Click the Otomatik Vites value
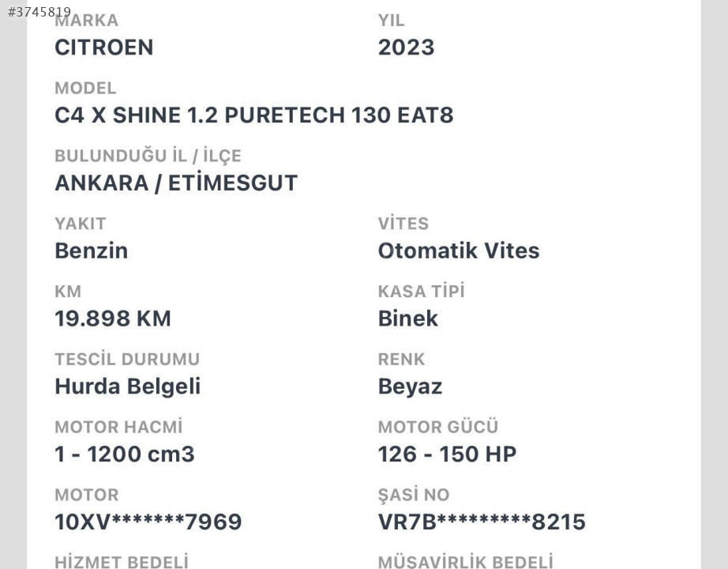This screenshot has height=569, width=728. [459, 251]
